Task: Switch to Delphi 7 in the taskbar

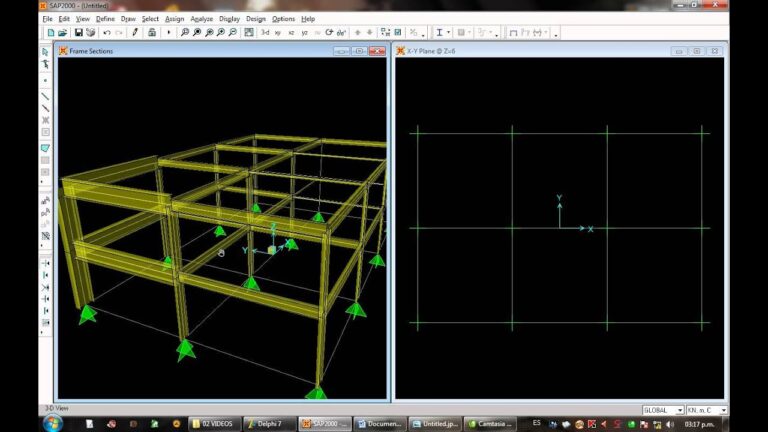Action: (x=270, y=424)
